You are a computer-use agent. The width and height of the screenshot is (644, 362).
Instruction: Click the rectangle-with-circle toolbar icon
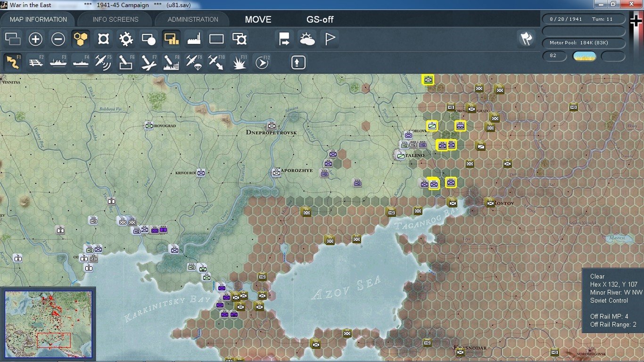point(149,39)
